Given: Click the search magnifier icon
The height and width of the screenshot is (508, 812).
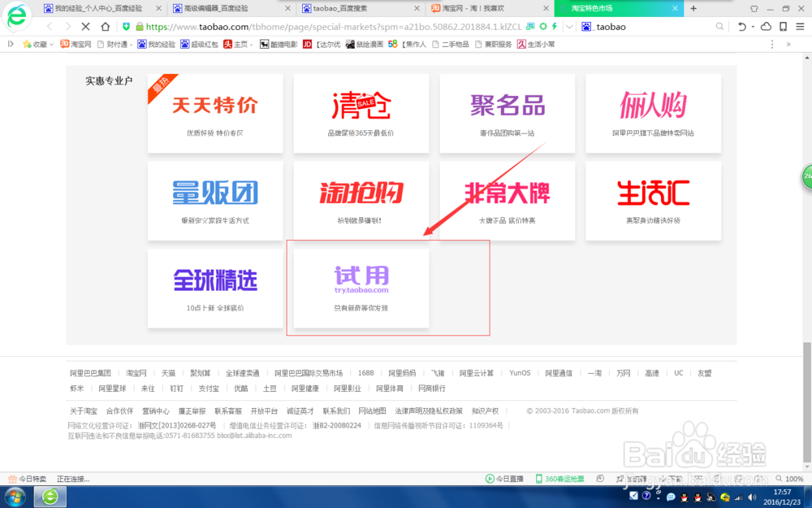Looking at the screenshot, I should (x=719, y=27).
